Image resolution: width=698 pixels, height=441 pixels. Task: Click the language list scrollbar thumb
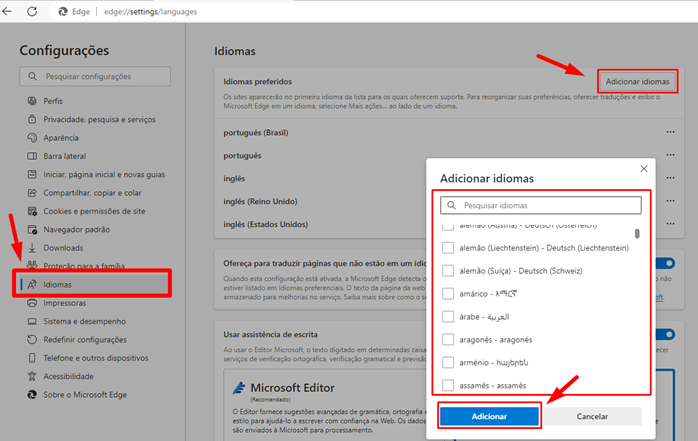click(637, 234)
